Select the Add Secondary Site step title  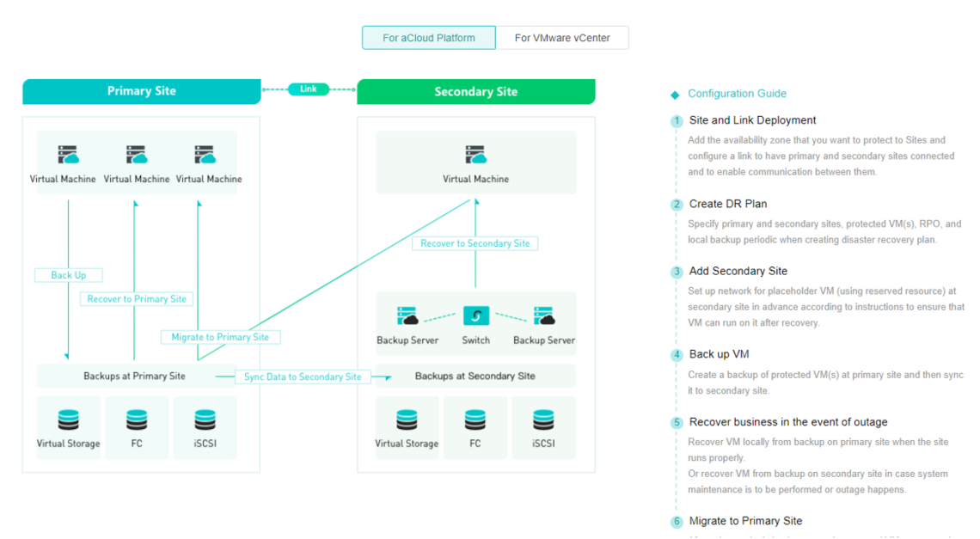[x=738, y=271]
